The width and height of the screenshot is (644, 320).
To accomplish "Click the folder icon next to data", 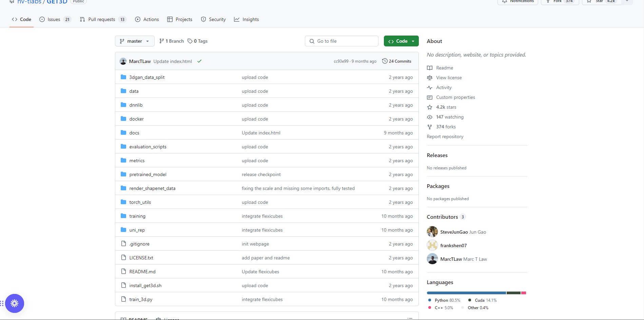I will click(123, 91).
